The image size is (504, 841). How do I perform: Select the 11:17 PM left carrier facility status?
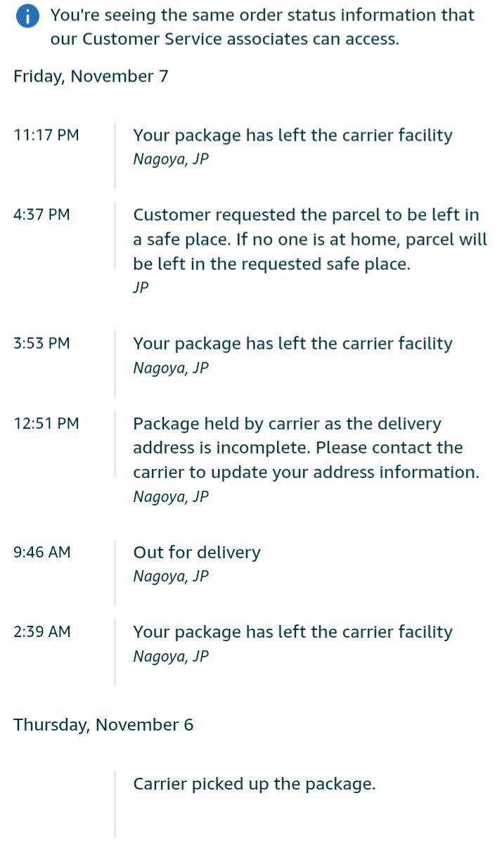point(292,135)
